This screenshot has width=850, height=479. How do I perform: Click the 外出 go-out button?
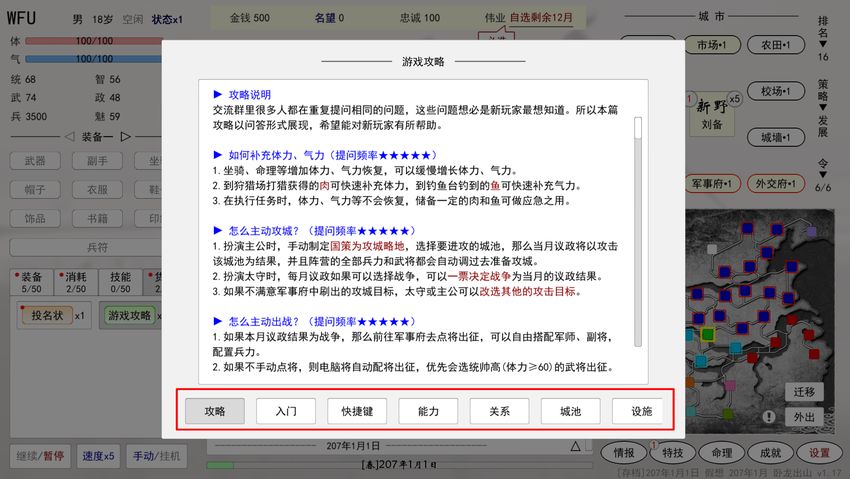point(804,416)
